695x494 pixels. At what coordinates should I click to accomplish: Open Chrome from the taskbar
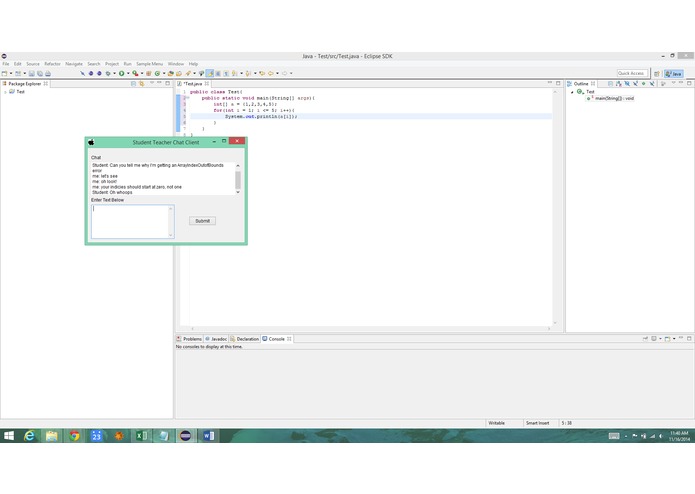click(x=74, y=436)
